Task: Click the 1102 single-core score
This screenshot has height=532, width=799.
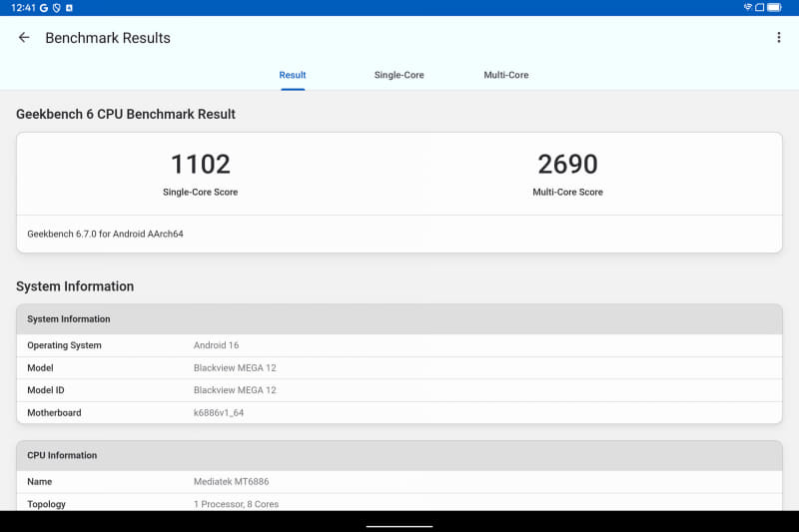Action: click(201, 164)
